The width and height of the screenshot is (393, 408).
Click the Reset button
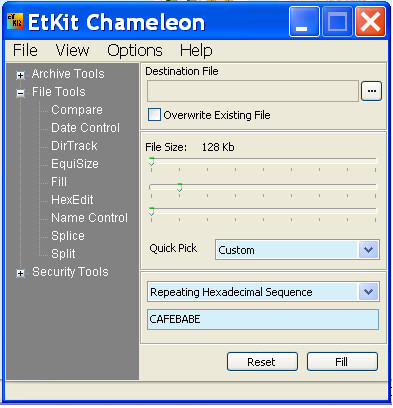pos(262,362)
